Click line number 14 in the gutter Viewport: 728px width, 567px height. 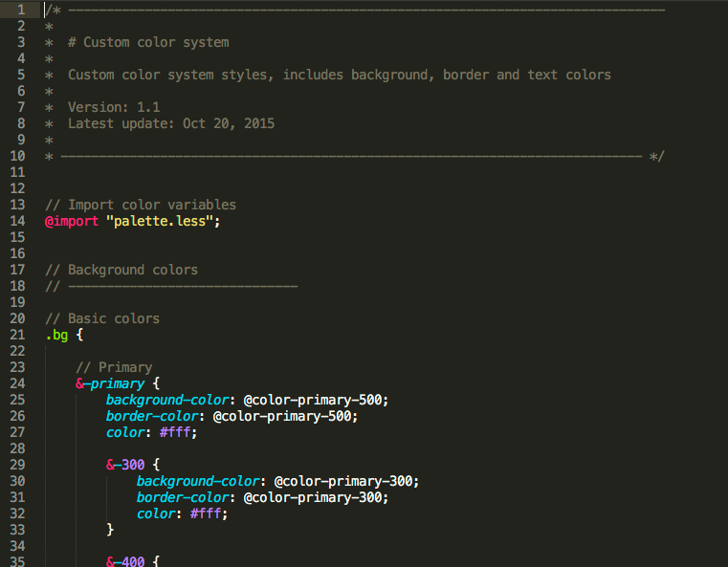[x=18, y=221]
